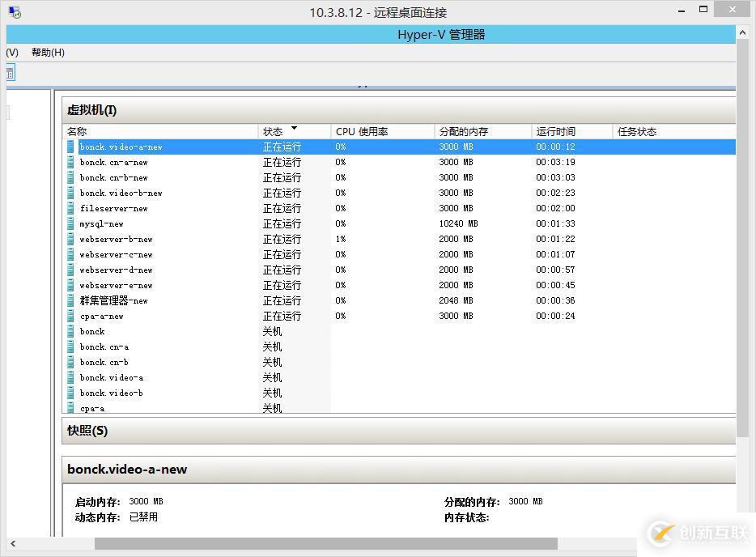Select the bonck.video-a-new virtual machine

pos(399,147)
